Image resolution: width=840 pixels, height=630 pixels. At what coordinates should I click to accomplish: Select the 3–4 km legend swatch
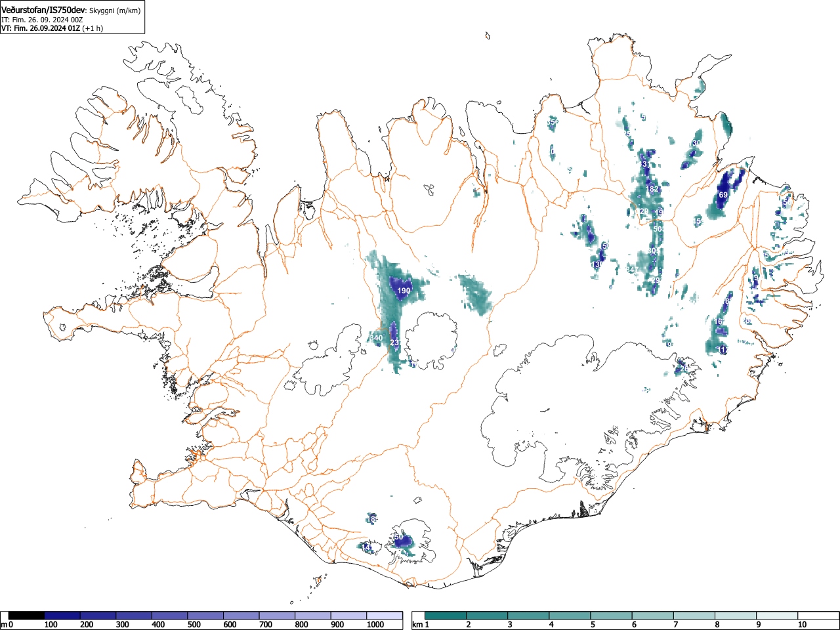point(529,616)
